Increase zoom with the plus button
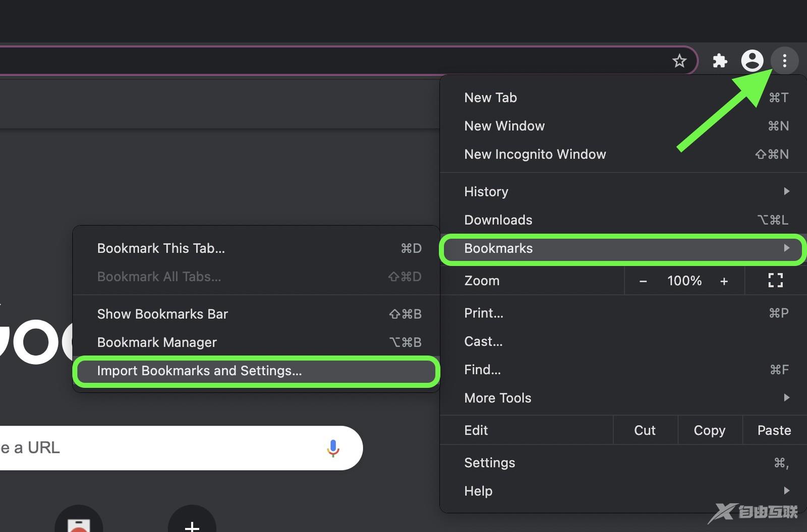 [x=724, y=281]
